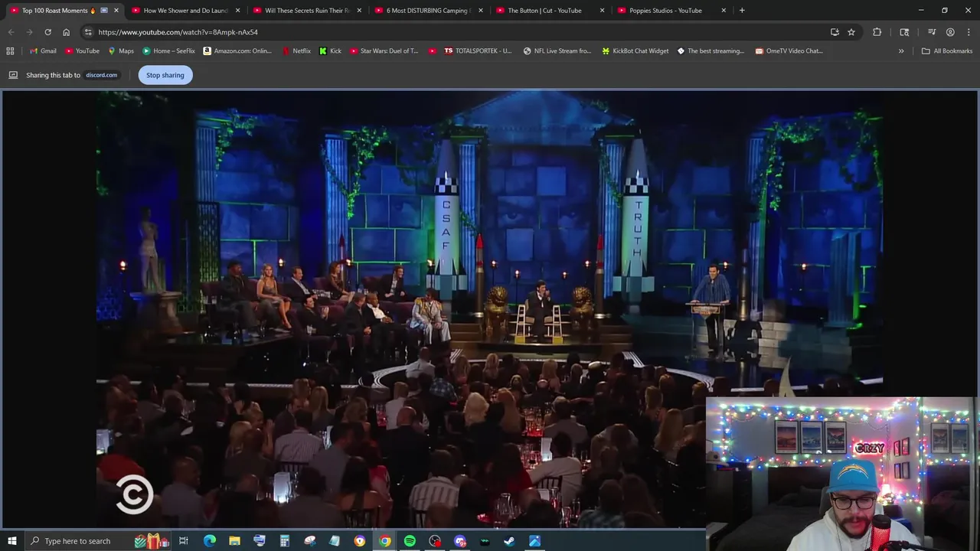The height and width of the screenshot is (551, 980).
Task: Open the Gmail bookmark
Action: tap(43, 51)
